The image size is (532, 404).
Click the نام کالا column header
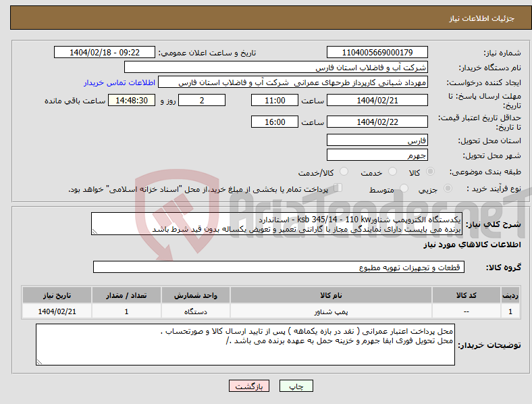point(331,295)
